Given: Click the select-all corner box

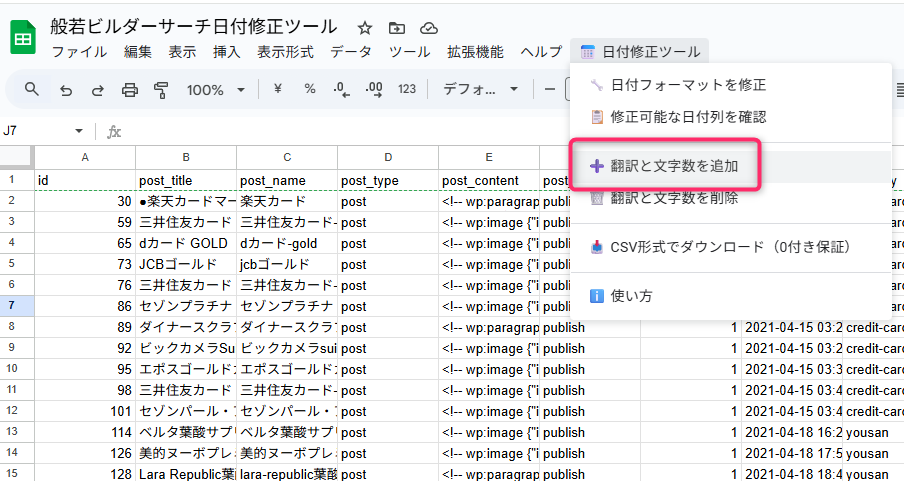Looking at the screenshot, I should pos(16,157).
